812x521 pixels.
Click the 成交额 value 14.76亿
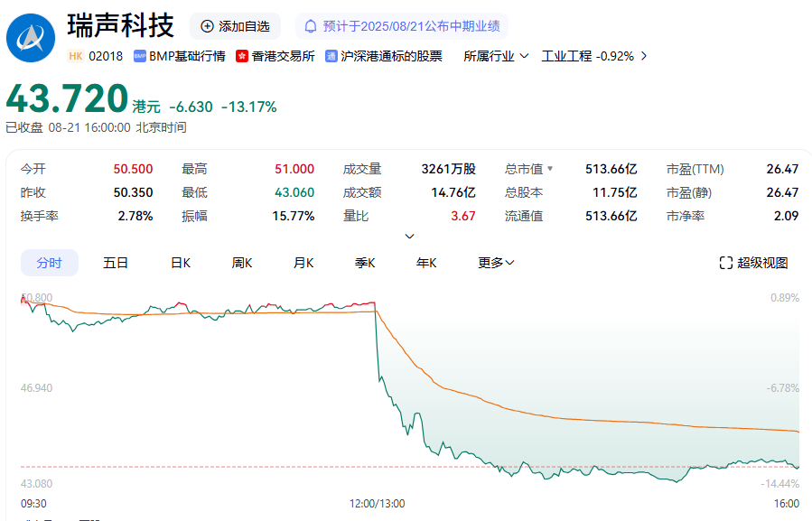(453, 192)
